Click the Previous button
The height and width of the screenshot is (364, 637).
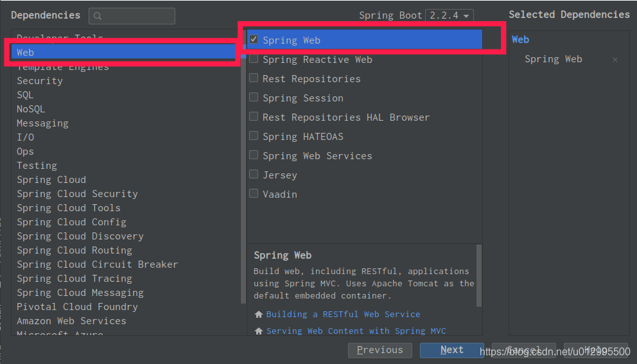380,350
